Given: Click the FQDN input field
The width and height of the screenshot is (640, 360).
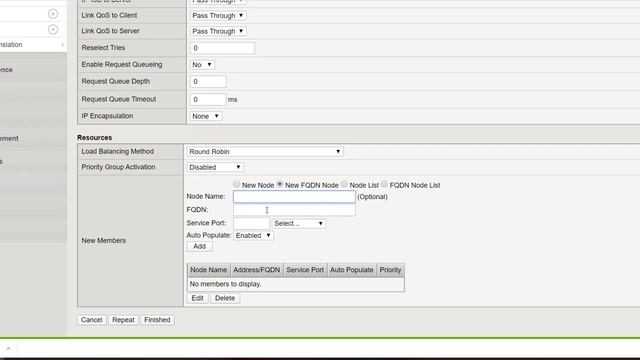Looking at the screenshot, I should (294, 210).
